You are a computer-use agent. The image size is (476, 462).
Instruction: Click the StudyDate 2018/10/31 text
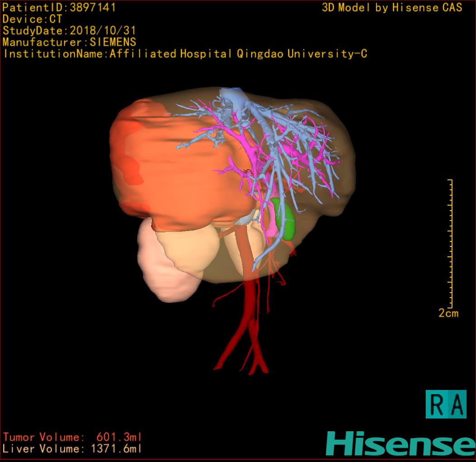tap(69, 31)
